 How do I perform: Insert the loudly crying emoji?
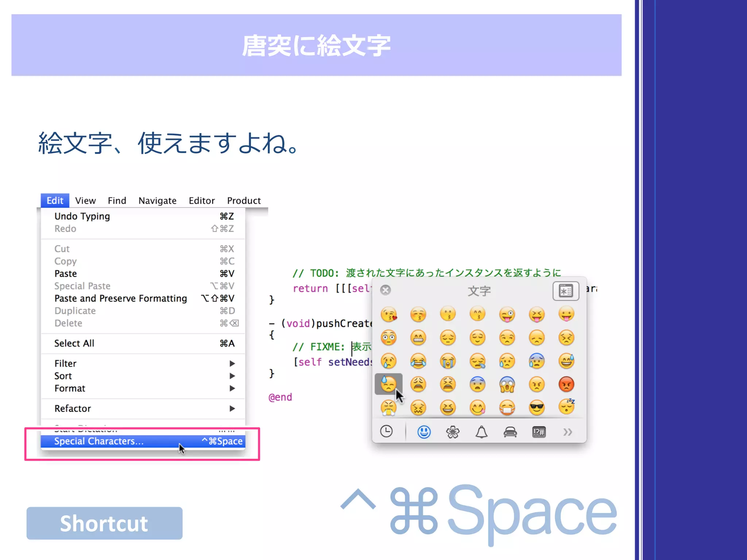tap(448, 361)
